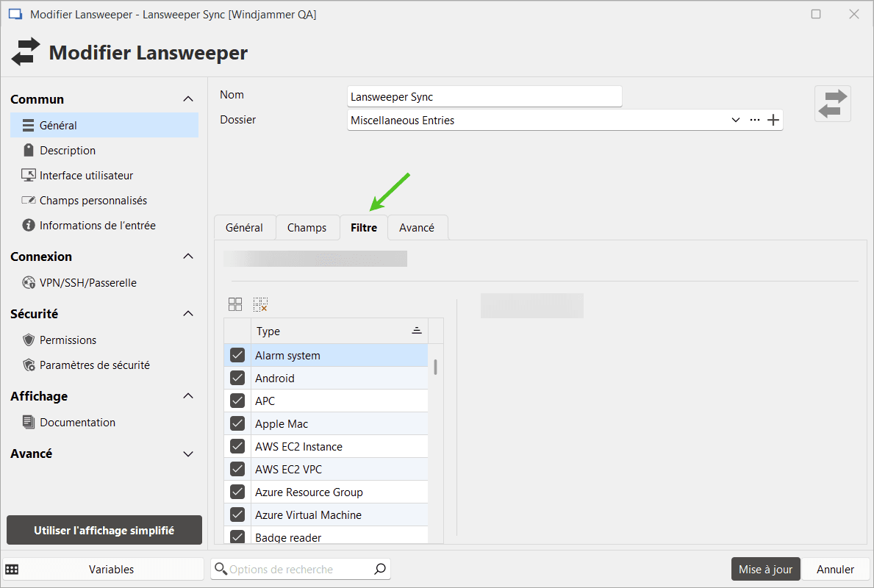Open the Dossier dropdown list

point(736,121)
